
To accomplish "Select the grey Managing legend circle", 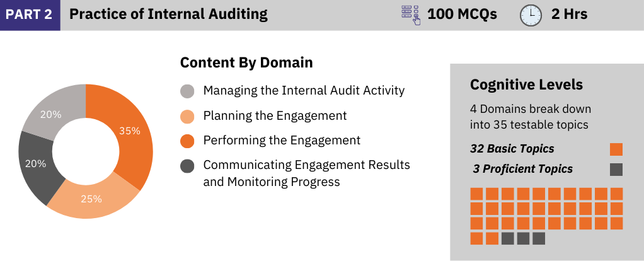I will click(x=187, y=91).
